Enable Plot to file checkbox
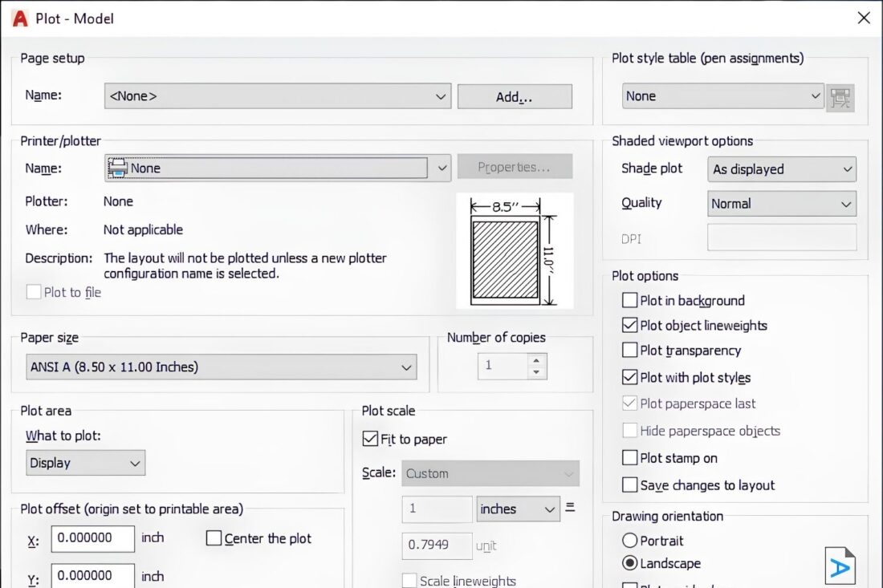The width and height of the screenshot is (883, 588). pos(34,292)
